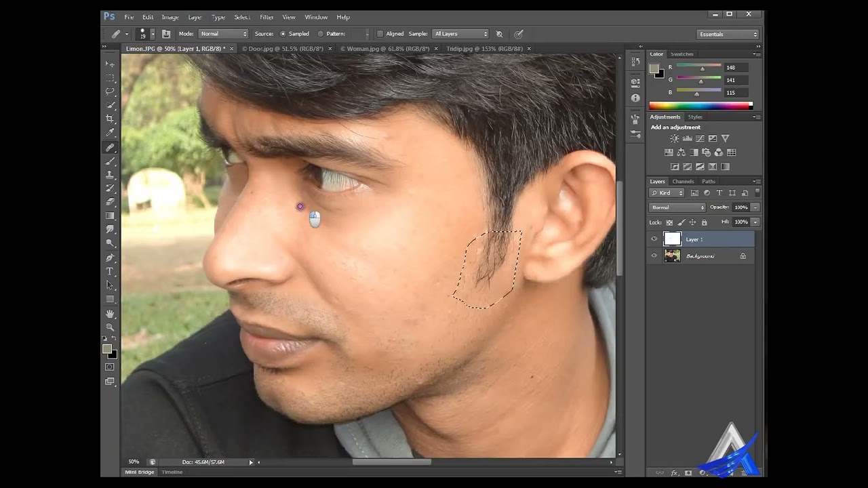Select the Dodge tool

[x=110, y=243]
